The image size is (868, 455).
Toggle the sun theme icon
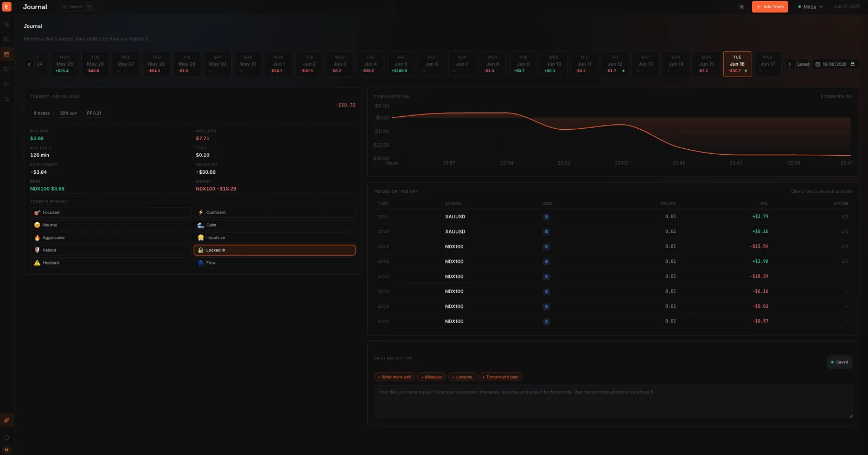pos(742,7)
